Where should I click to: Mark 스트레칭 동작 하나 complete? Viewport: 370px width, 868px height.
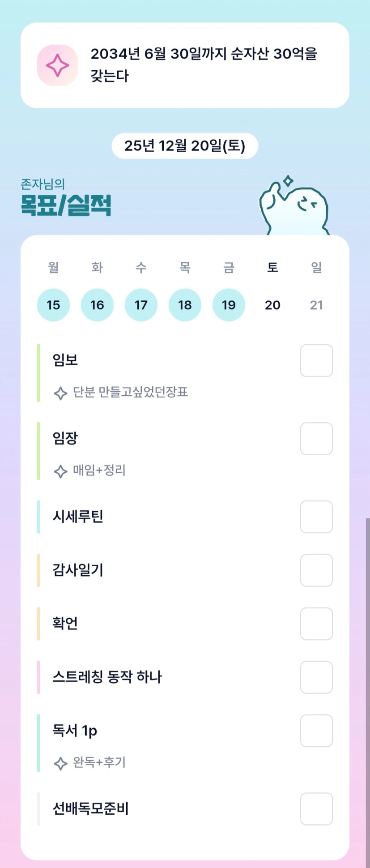pyautogui.click(x=316, y=677)
